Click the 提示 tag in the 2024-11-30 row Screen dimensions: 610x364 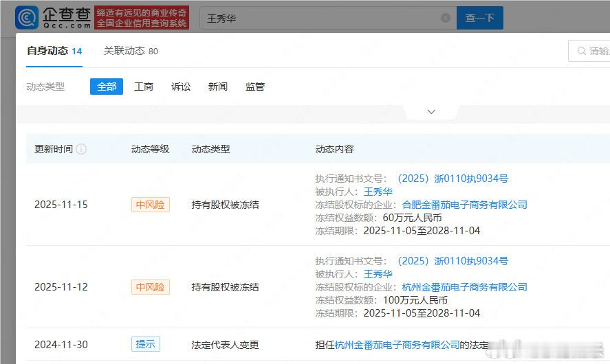coord(146,344)
